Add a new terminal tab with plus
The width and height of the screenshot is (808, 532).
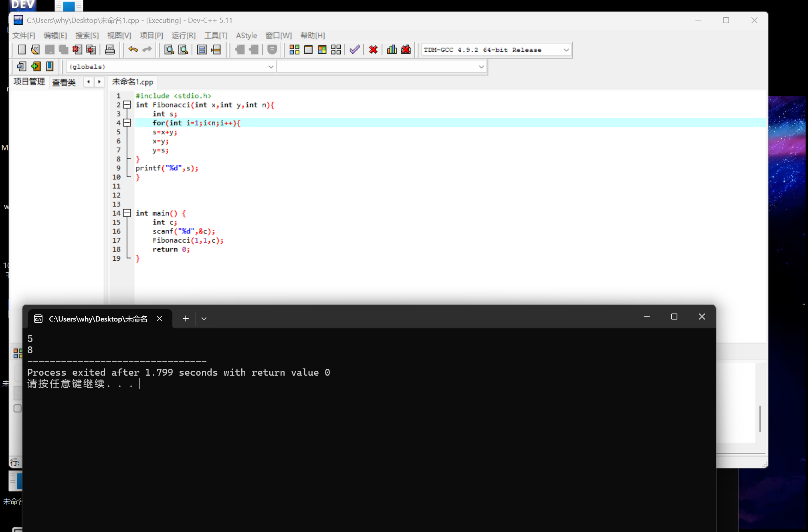(x=186, y=319)
